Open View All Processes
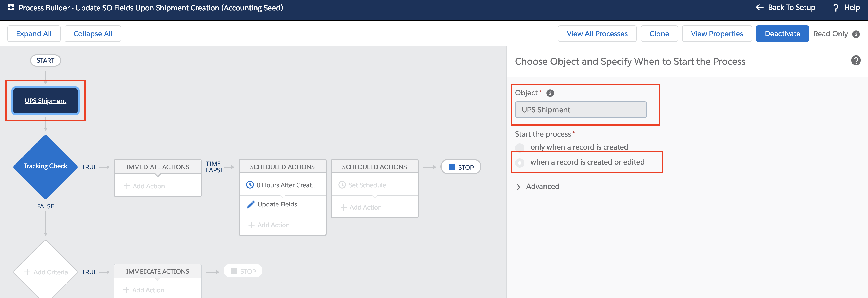The width and height of the screenshot is (868, 298). pos(597,34)
